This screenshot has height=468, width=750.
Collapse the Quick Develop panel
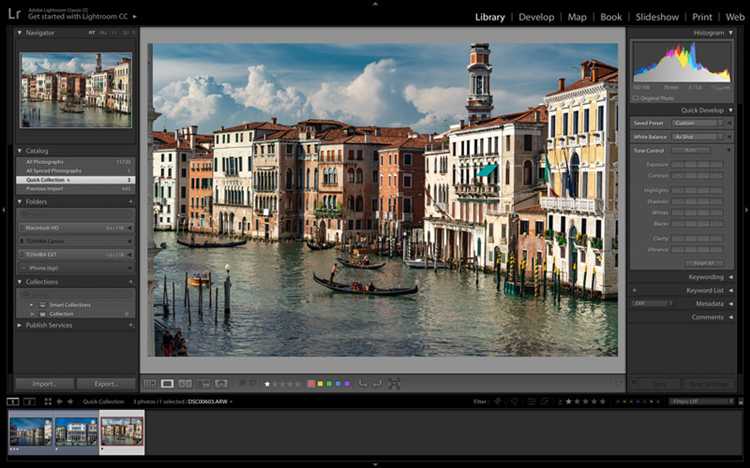731,110
